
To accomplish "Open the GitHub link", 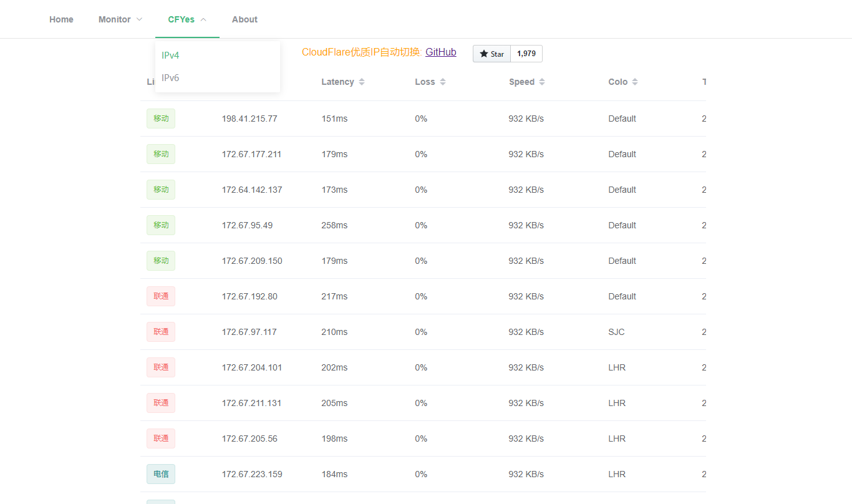I will pos(440,52).
